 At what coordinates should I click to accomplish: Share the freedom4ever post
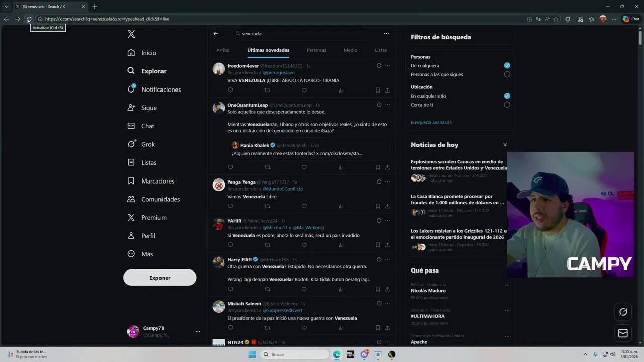[x=387, y=90]
